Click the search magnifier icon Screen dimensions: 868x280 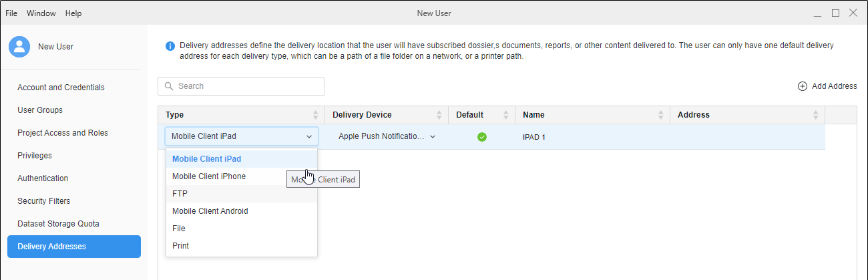(168, 86)
